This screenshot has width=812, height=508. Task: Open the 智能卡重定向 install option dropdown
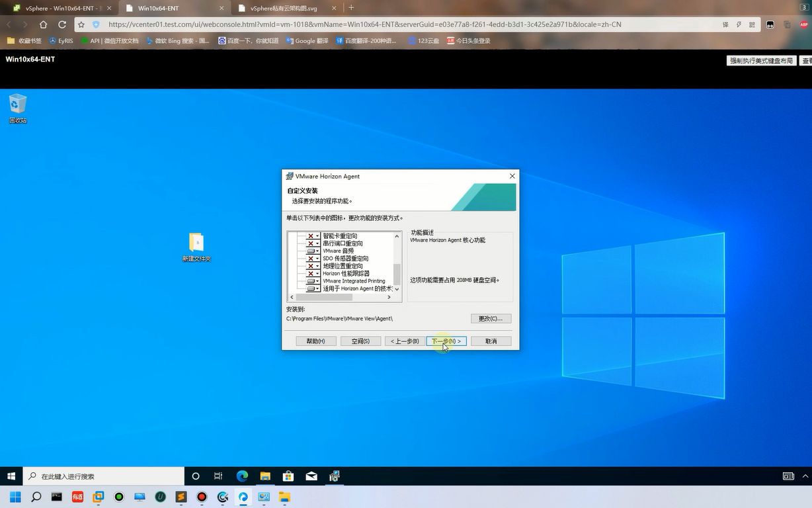pyautogui.click(x=313, y=236)
